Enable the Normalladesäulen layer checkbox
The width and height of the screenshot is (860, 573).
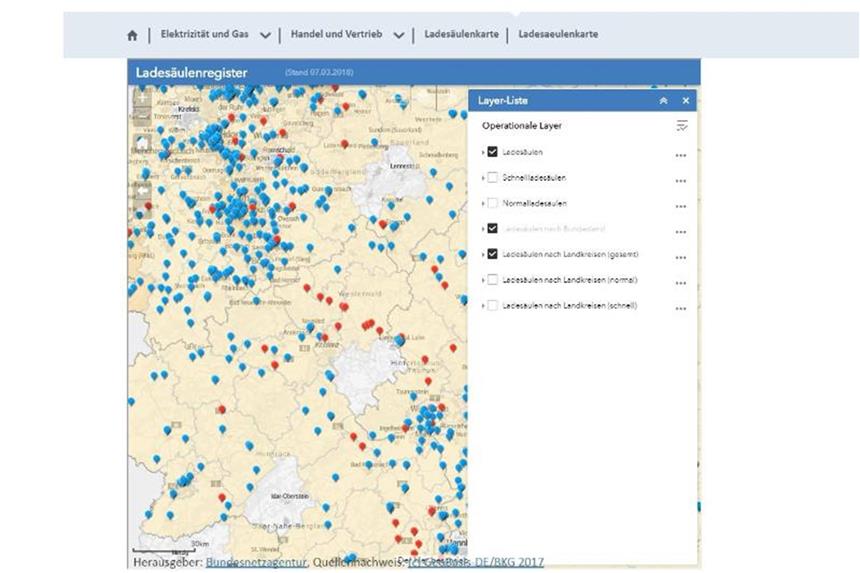click(x=493, y=203)
